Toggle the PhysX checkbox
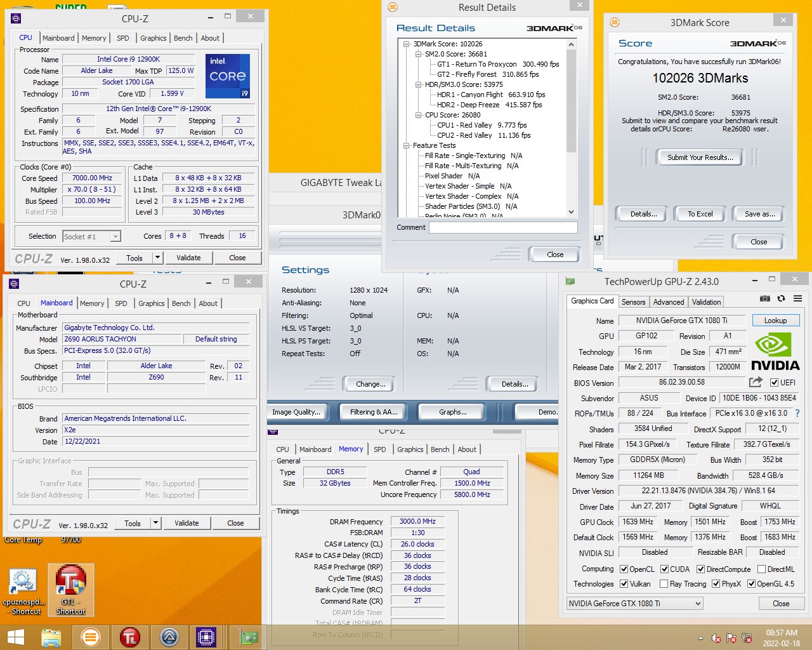Screen dimensions: 812x650 click(x=716, y=583)
